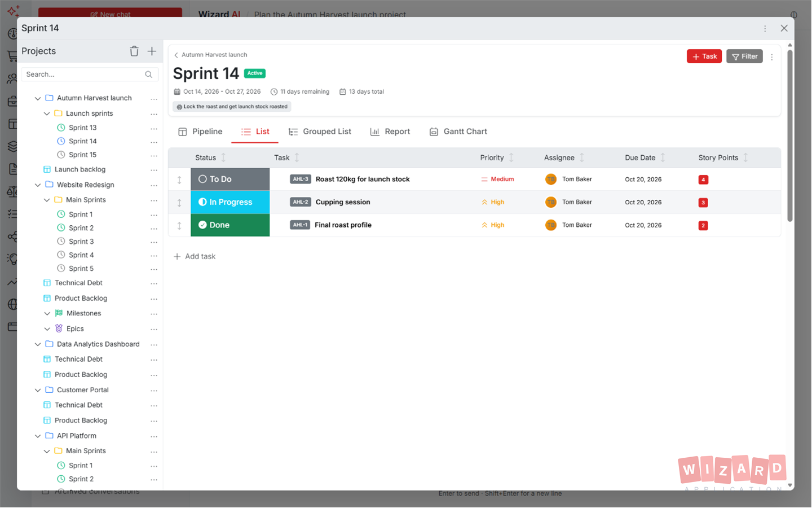Click drag handle for Cupping session row
The height and width of the screenshot is (508, 812).
coord(179,203)
